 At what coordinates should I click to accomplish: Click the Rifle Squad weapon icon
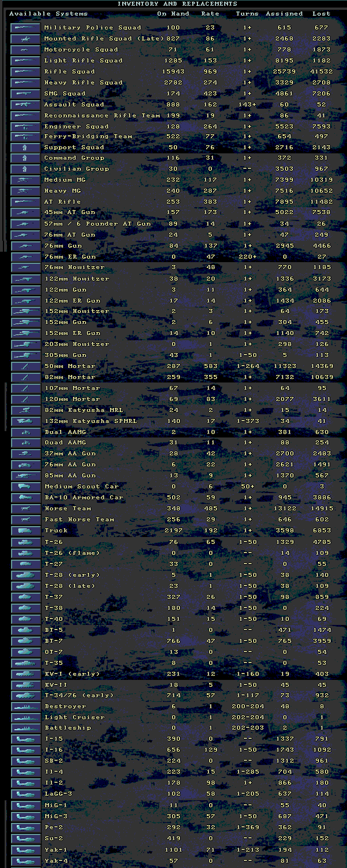[25, 72]
